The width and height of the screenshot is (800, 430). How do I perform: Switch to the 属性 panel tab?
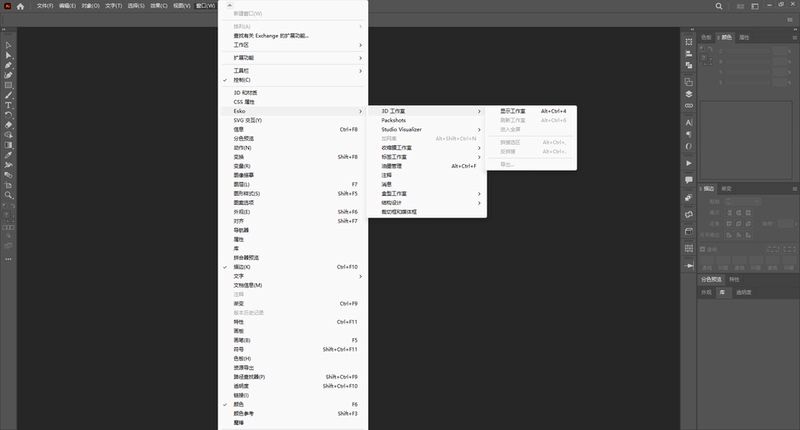(x=744, y=37)
